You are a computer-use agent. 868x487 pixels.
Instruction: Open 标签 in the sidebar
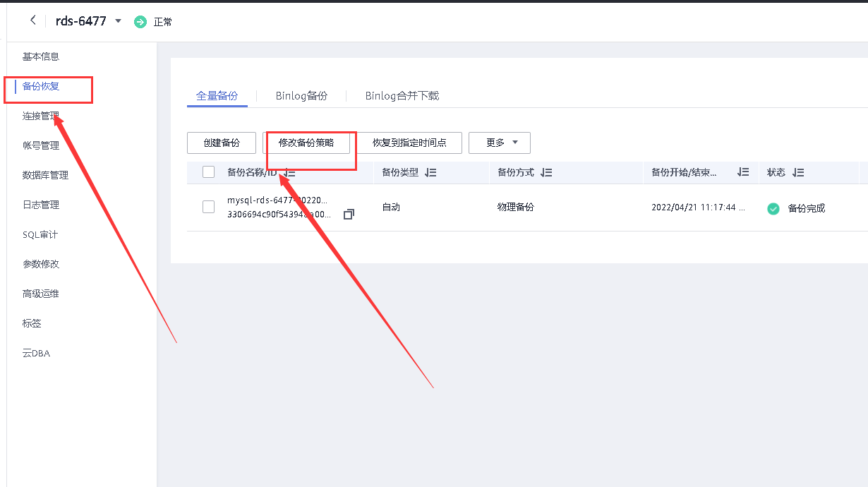[x=32, y=323]
